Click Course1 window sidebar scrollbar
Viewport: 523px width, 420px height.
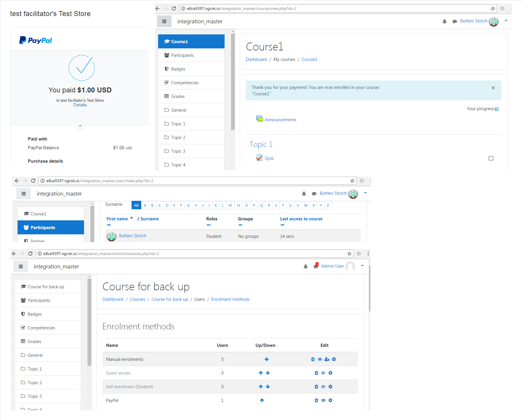click(233, 82)
